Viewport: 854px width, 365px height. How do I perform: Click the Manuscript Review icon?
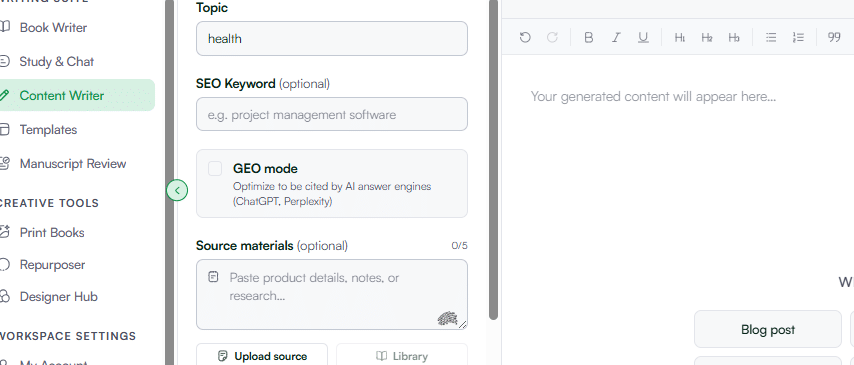tap(4, 163)
